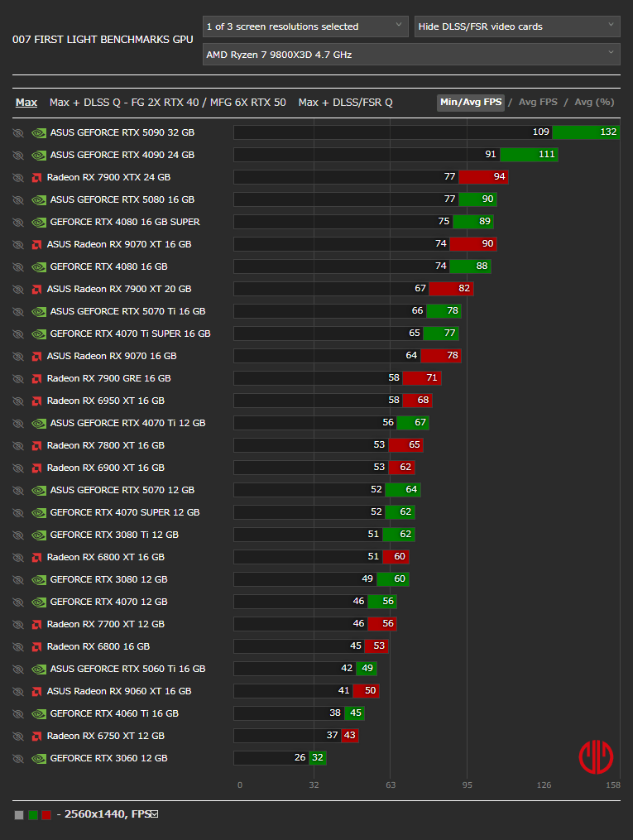The height and width of the screenshot is (840, 633).
Task: Click the 2560x1440, FPS legend text
Action: point(107,814)
